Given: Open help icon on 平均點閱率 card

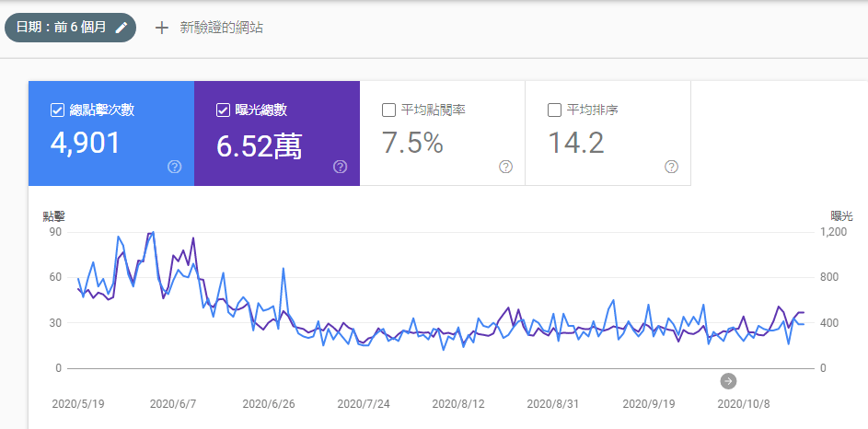Looking at the screenshot, I should [505, 167].
